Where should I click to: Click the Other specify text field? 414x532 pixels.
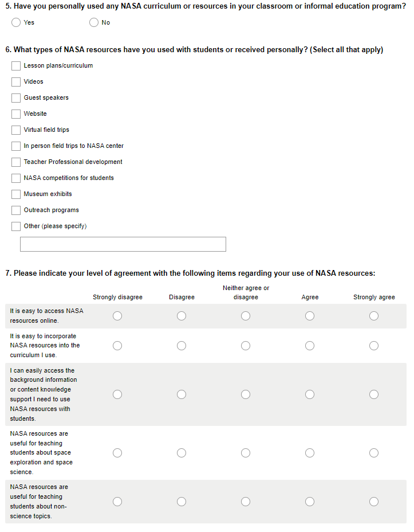click(123, 244)
